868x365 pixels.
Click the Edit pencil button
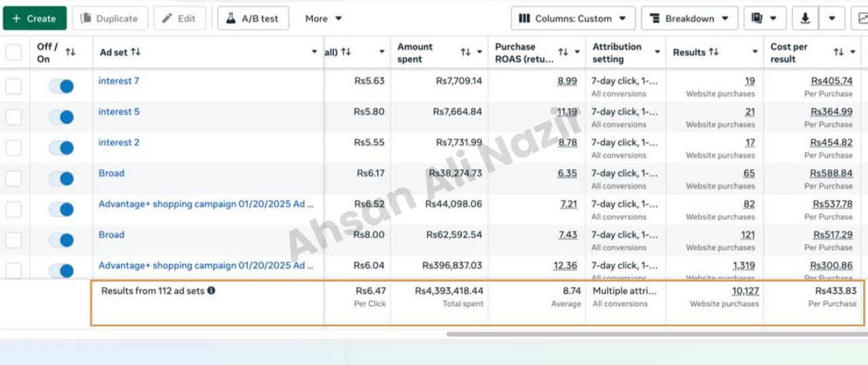180,18
